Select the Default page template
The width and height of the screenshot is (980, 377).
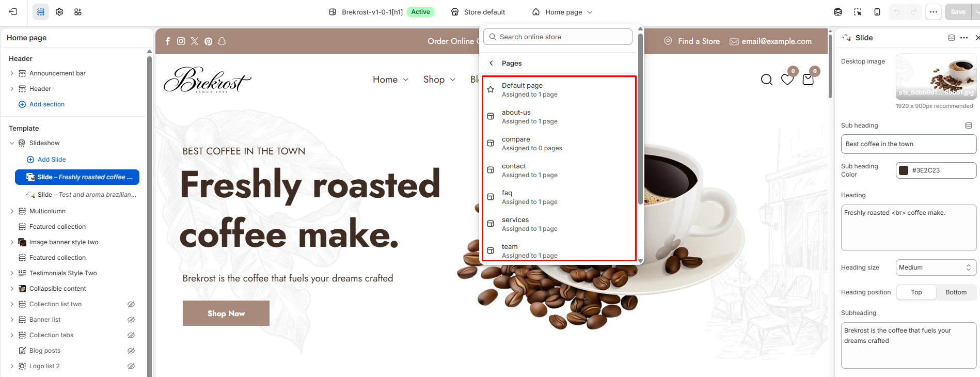[559, 90]
